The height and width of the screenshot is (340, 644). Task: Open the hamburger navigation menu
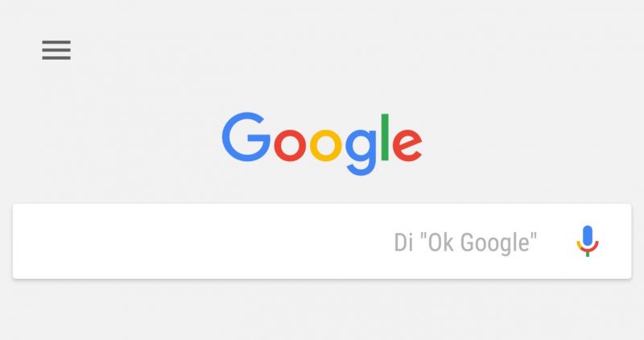[56, 50]
